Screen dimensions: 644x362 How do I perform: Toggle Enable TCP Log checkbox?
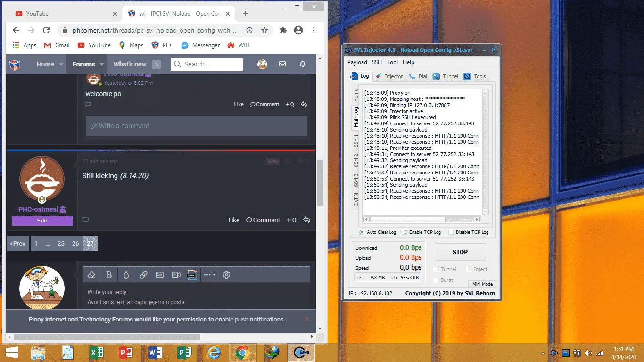tap(404, 232)
